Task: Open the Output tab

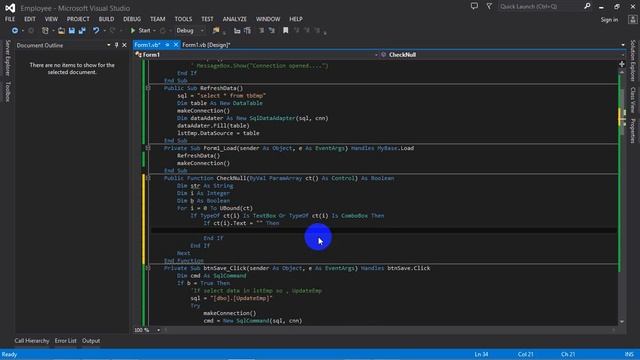Action: coord(91,341)
